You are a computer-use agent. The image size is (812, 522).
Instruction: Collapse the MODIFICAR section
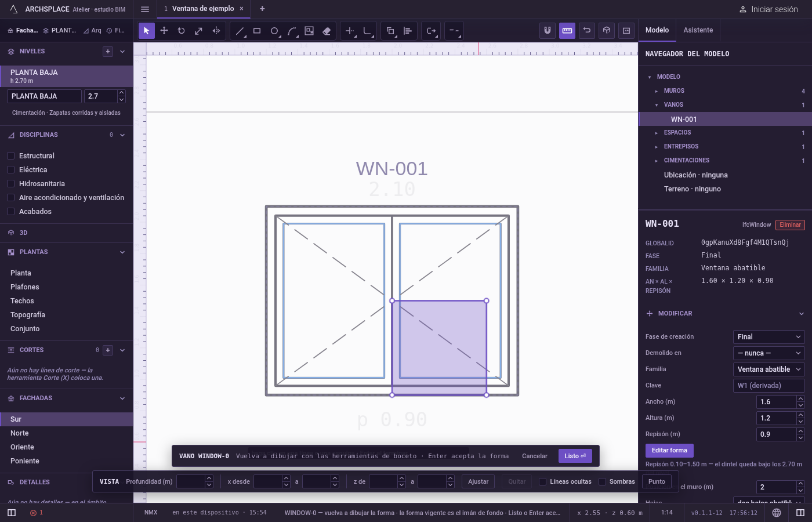pyautogui.click(x=802, y=314)
